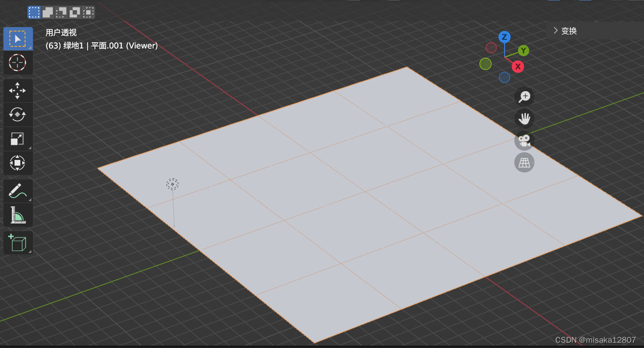Click the hand pan view button
Viewport: 644px width, 348px height.
tap(524, 118)
